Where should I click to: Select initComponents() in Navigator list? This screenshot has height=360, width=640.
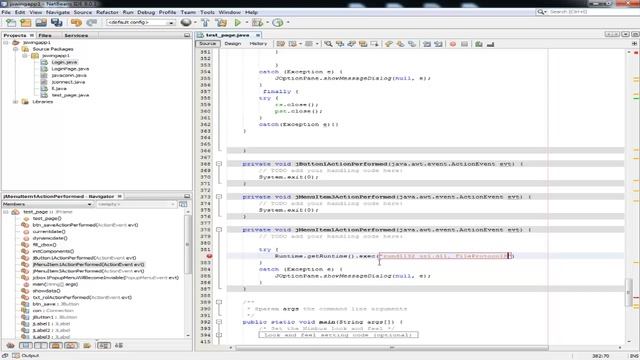[x=53, y=251]
